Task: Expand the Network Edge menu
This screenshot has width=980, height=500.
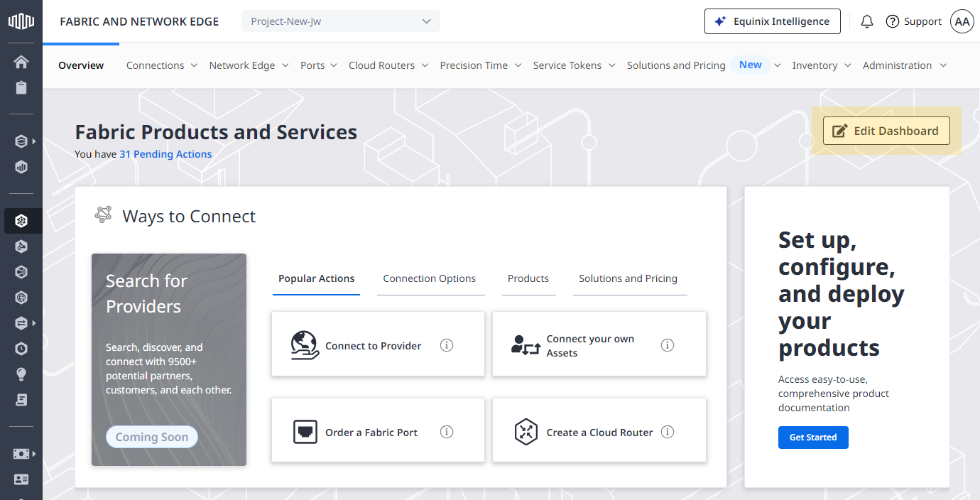Action: (249, 65)
